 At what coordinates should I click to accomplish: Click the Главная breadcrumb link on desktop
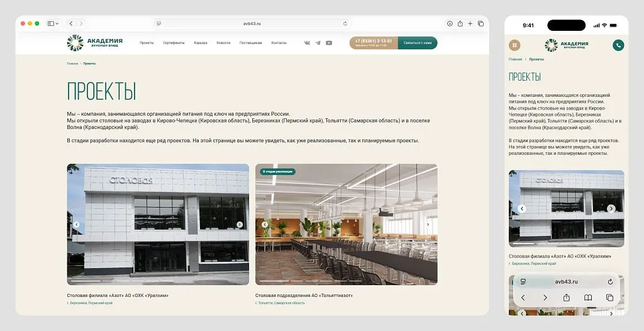point(72,64)
